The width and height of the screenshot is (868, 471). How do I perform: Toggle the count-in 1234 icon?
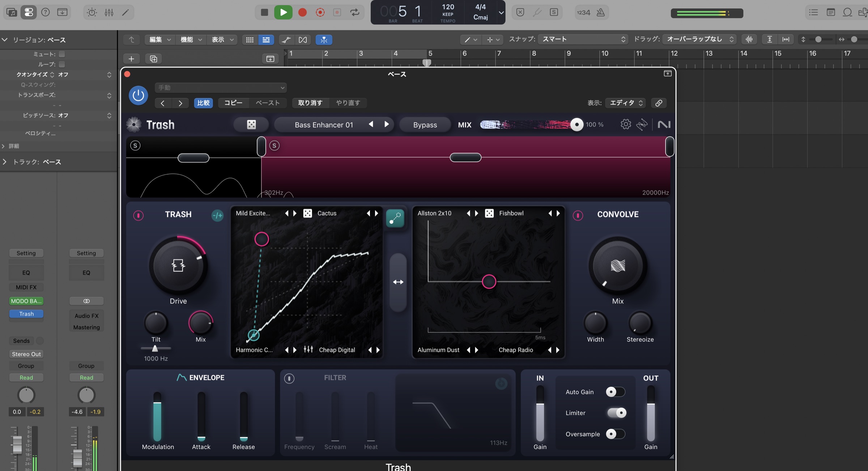[x=583, y=12]
